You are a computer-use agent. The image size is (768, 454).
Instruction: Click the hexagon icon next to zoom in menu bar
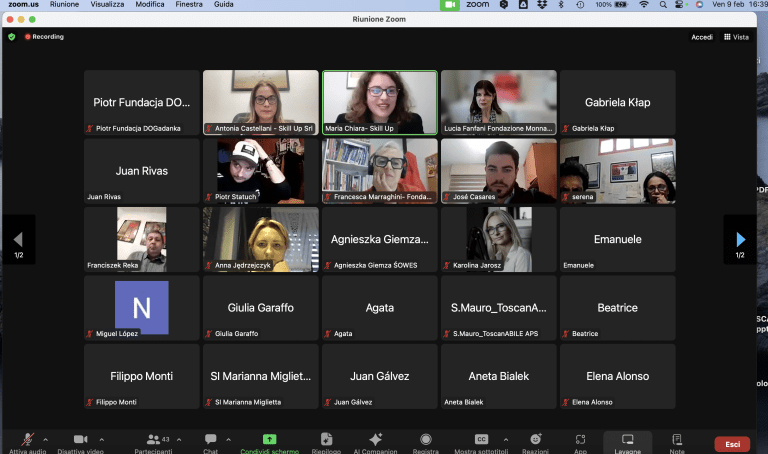tap(504, 4)
